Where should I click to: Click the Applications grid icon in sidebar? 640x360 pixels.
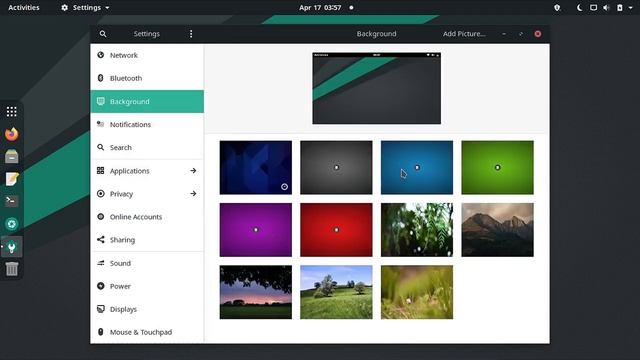coord(100,171)
